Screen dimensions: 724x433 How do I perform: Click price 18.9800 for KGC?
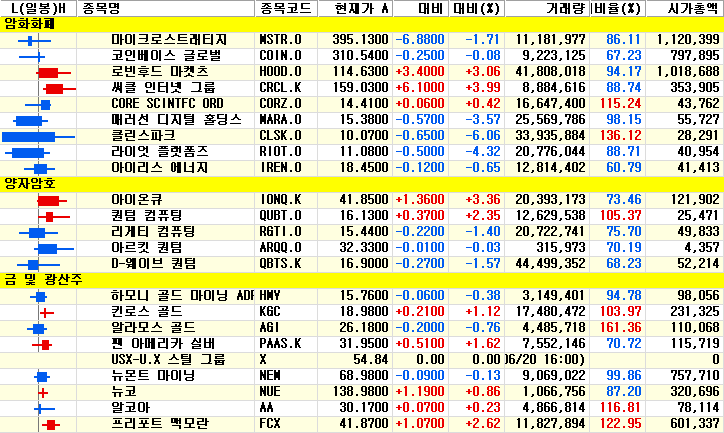pyautogui.click(x=364, y=312)
